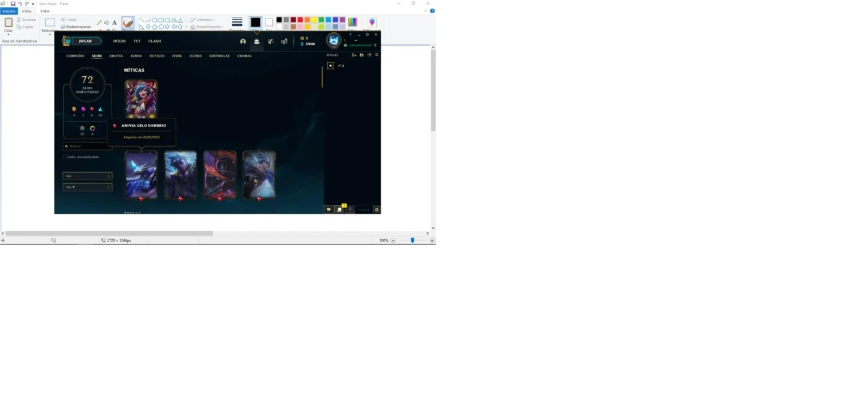
Task: Open the missions icon with yellow badge
Action: (339, 209)
